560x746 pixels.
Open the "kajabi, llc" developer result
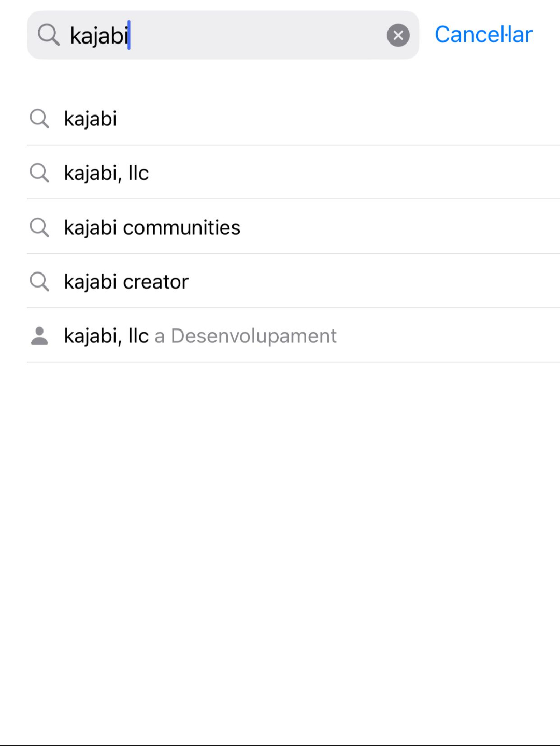click(106, 336)
